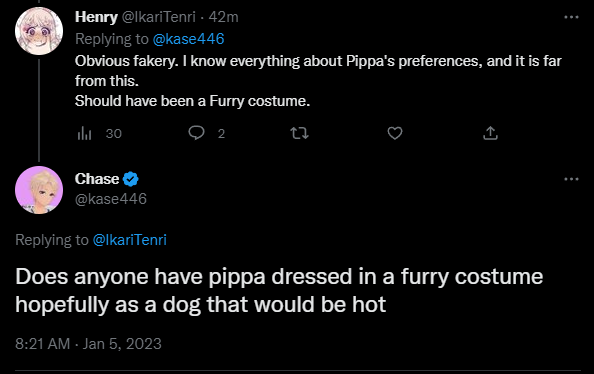
Task: Open view analytics icon on Henry's tweet
Action: (84, 133)
